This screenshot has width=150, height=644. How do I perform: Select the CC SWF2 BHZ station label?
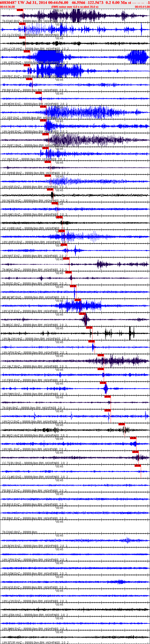click(35, 145)
